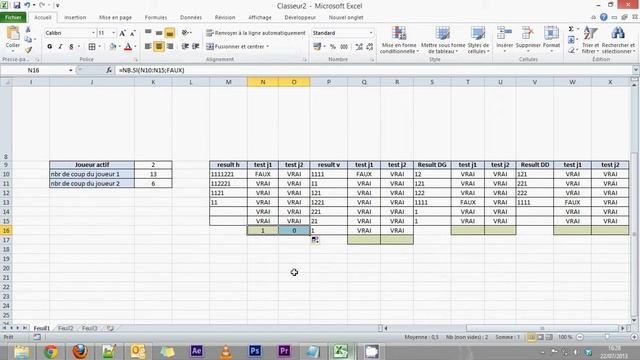Decrease cell indent

pos(185,47)
